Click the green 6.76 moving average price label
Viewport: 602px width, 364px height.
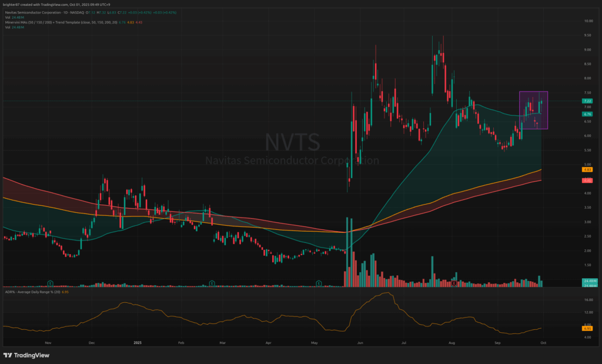(x=587, y=115)
